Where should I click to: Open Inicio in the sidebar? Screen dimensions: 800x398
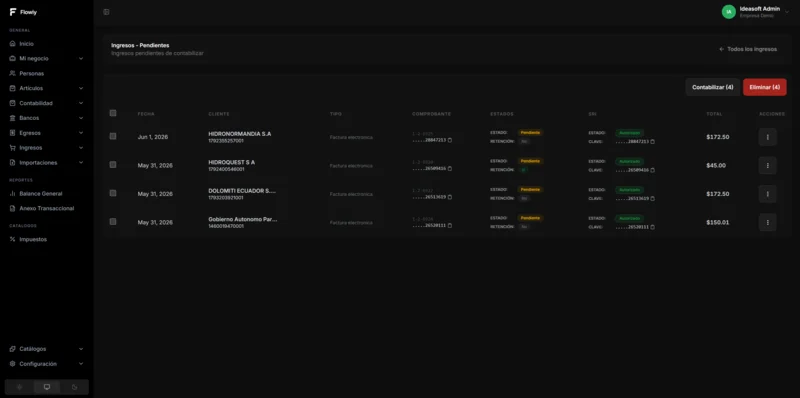pyautogui.click(x=46, y=44)
